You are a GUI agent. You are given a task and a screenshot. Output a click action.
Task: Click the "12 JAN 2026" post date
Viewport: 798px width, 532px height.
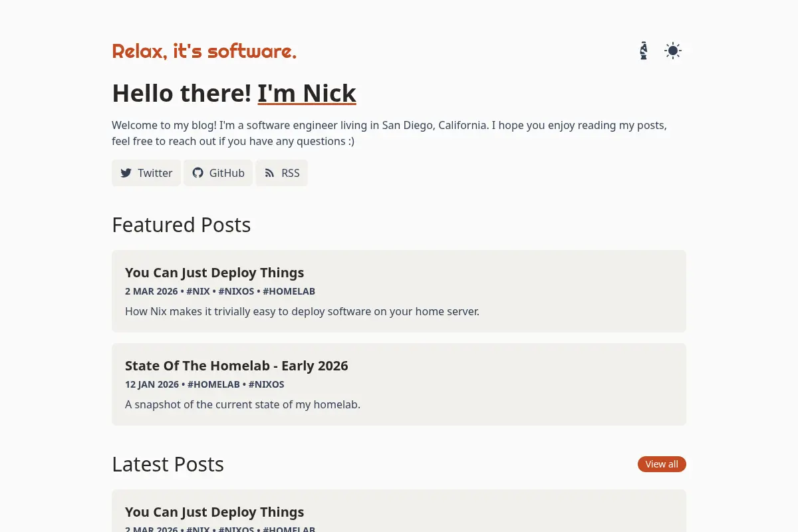pos(152,384)
